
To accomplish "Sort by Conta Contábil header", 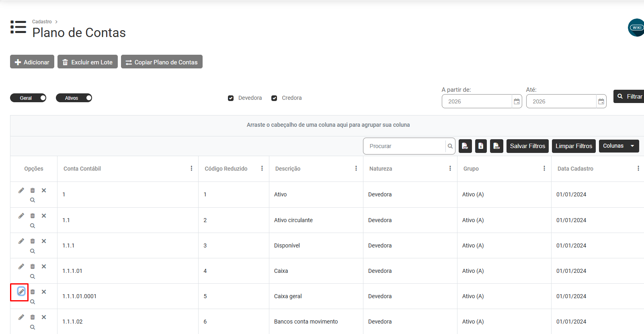I will click(x=82, y=169).
